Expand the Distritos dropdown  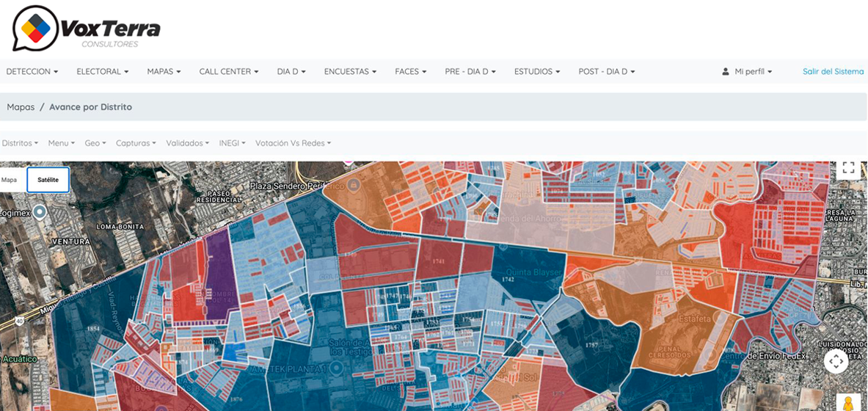click(20, 143)
